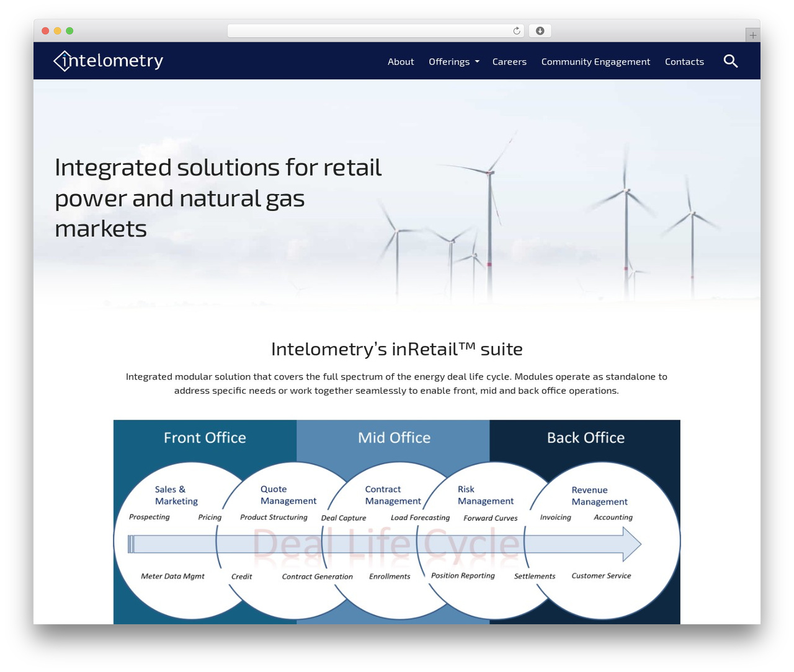Focus the browser address bar

tap(375, 31)
